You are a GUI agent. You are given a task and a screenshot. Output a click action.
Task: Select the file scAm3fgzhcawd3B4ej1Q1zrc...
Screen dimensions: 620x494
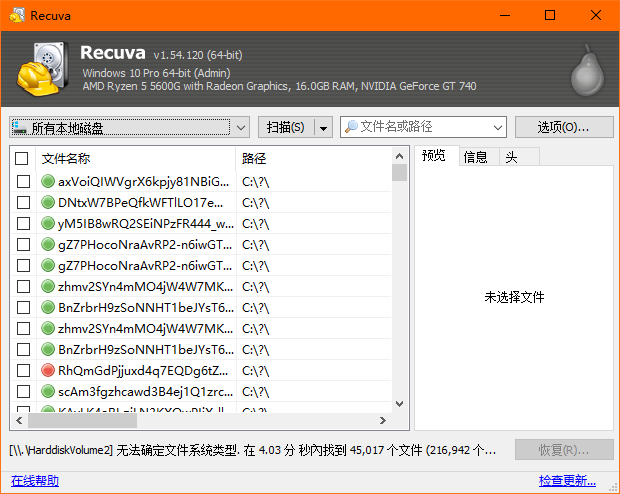coord(145,392)
